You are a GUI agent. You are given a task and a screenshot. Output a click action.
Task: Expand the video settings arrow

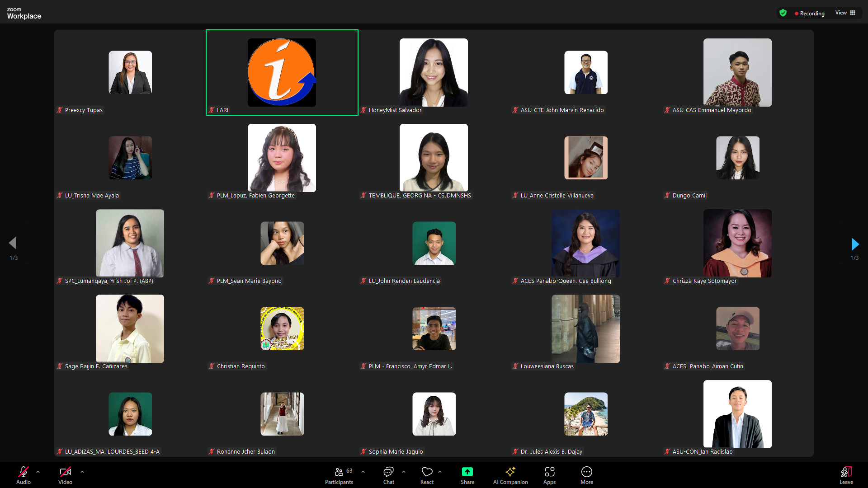click(x=82, y=472)
